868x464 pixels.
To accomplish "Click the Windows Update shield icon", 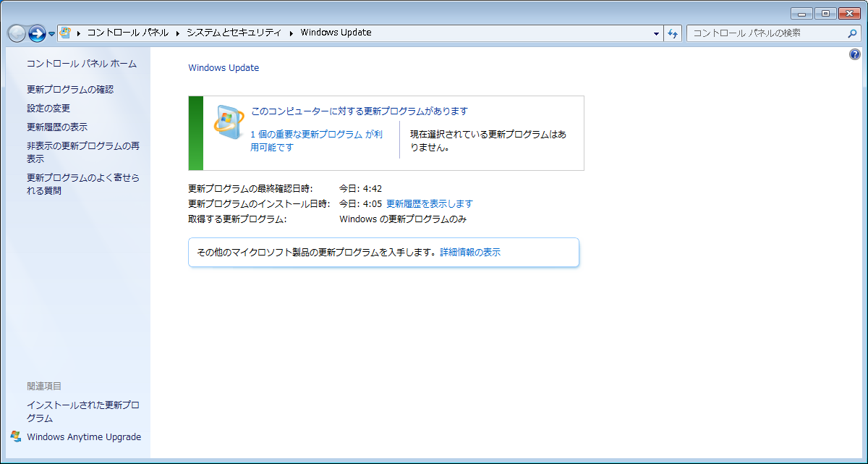I will coord(229,122).
